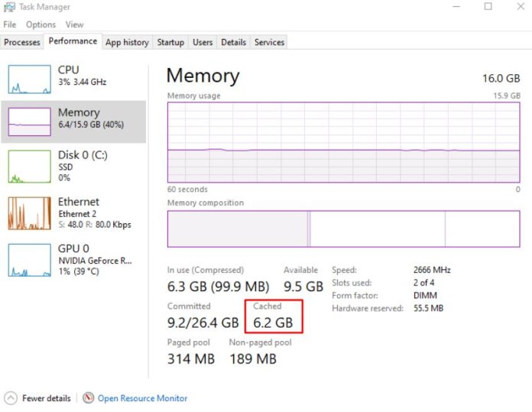532x412 pixels.
Task: Open the File menu
Action: point(9,24)
